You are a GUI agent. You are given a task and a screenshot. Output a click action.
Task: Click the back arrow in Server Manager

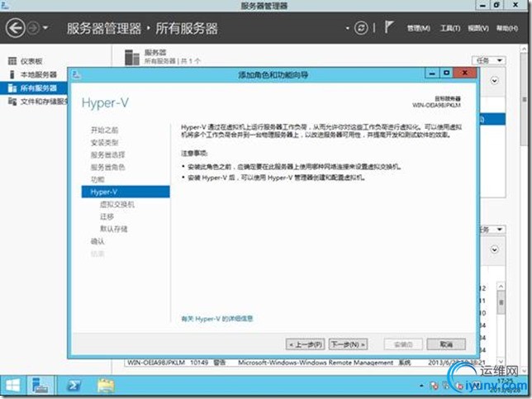[15, 28]
